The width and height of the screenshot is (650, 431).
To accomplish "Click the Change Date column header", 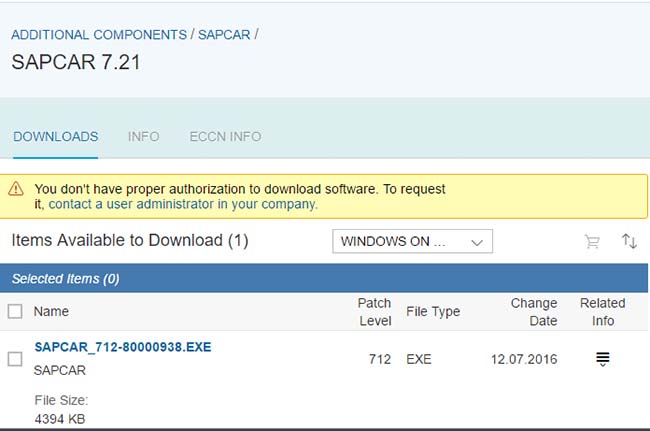I will pos(534,312).
